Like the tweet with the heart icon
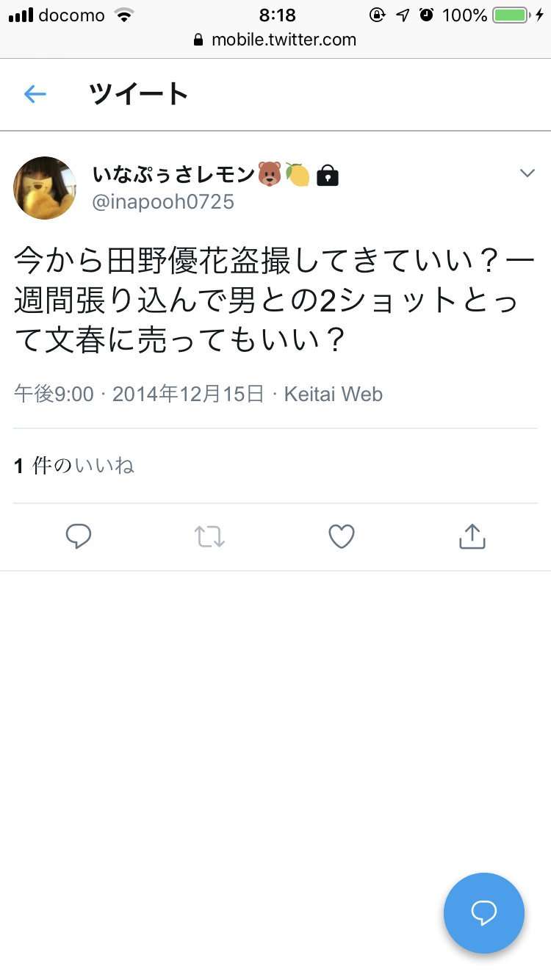The image size is (551, 980). tap(341, 537)
